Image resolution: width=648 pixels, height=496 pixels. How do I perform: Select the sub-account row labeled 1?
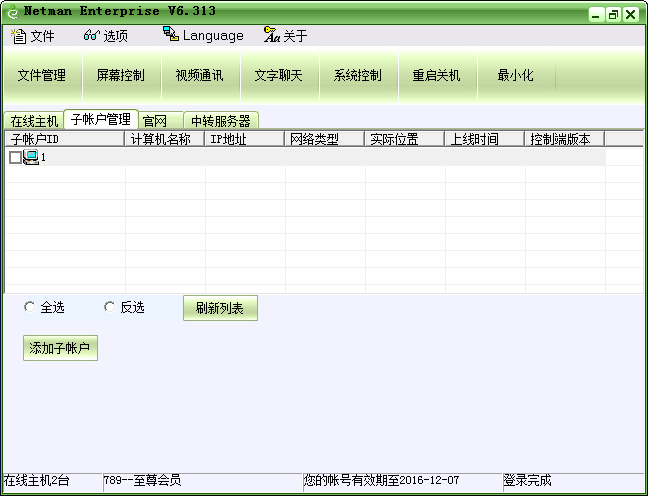pyautogui.click(x=305, y=157)
